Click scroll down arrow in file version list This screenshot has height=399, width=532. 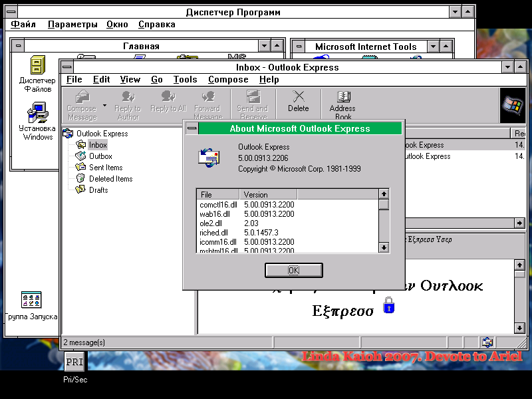point(384,247)
